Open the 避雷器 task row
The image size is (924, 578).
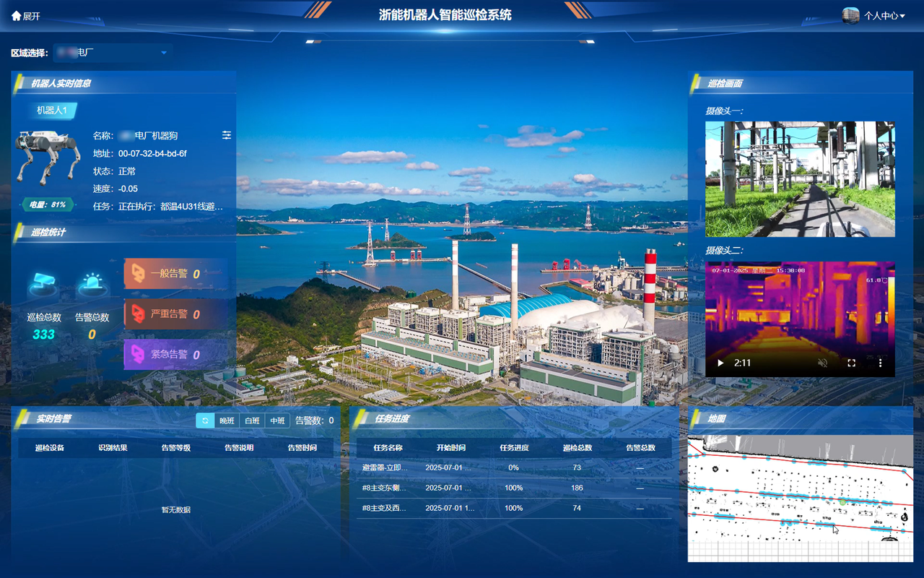385,467
